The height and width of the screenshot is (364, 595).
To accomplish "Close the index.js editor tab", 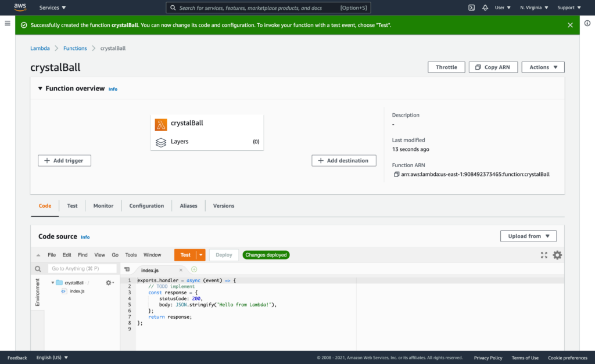I will click(x=181, y=270).
